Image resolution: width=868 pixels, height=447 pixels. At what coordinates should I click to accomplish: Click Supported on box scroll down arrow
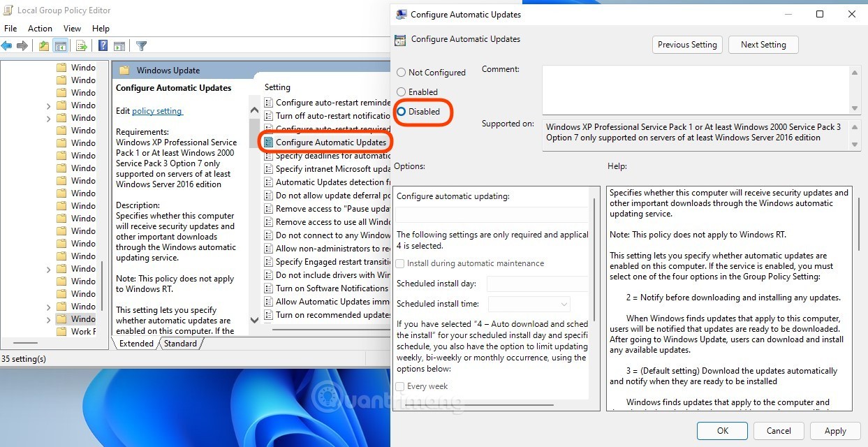tap(855, 143)
